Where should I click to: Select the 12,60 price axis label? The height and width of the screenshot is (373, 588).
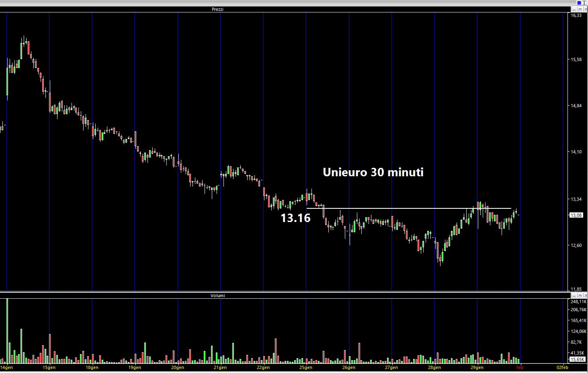pyautogui.click(x=576, y=245)
